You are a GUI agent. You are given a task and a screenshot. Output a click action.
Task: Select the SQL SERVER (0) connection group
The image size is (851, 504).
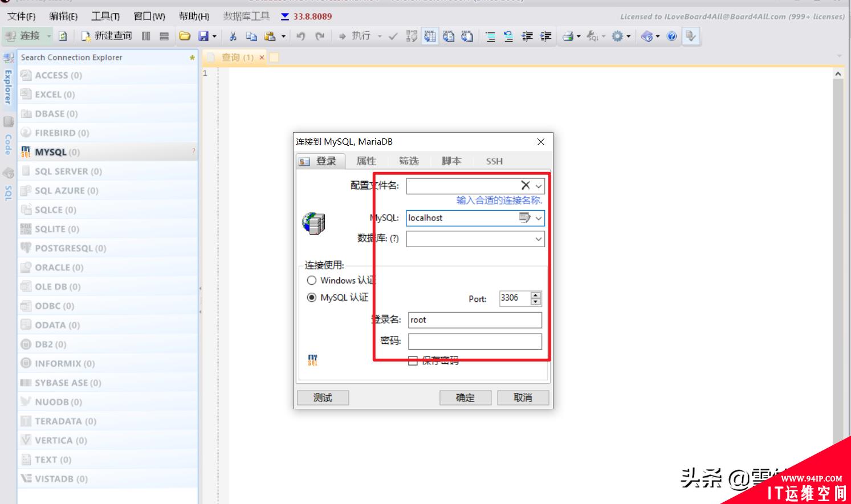(108, 171)
